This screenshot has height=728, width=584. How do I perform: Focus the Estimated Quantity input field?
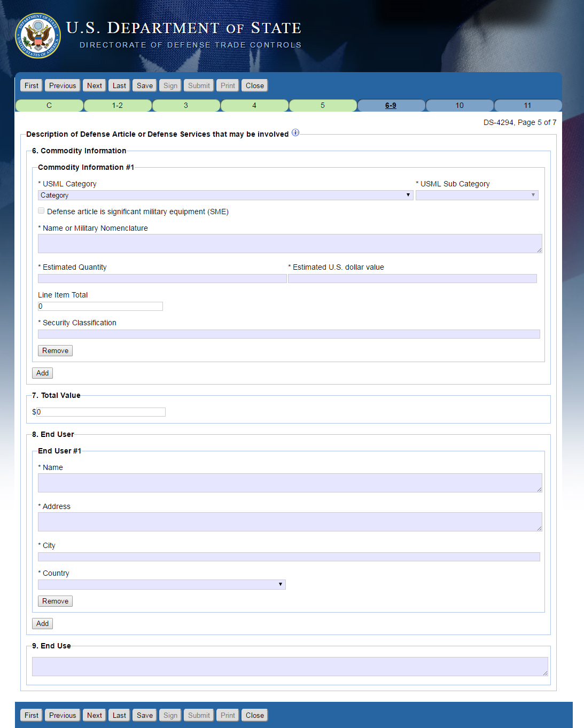click(162, 279)
